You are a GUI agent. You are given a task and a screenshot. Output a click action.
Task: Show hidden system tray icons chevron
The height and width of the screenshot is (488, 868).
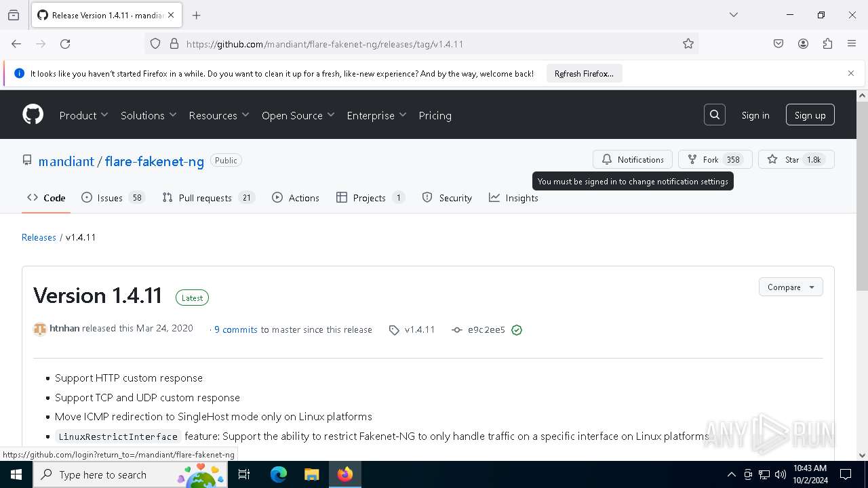point(731,474)
